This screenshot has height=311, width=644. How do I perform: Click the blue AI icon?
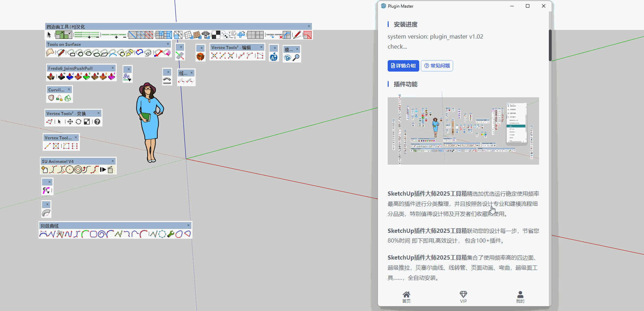(274, 57)
